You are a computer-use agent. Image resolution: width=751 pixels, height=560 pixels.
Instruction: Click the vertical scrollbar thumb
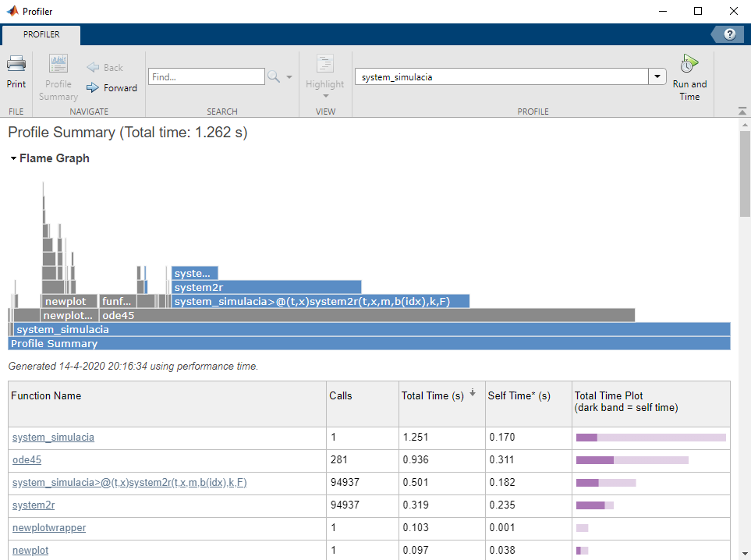pyautogui.click(x=745, y=173)
